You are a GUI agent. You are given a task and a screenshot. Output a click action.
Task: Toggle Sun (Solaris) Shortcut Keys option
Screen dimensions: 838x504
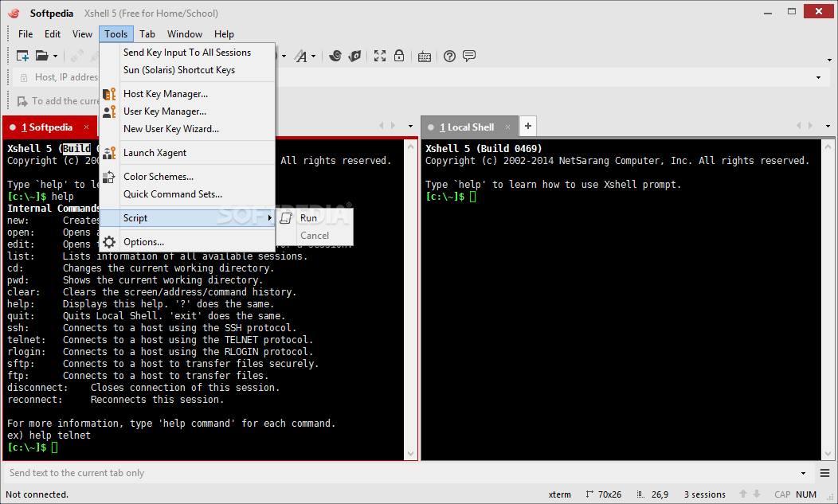187,70
